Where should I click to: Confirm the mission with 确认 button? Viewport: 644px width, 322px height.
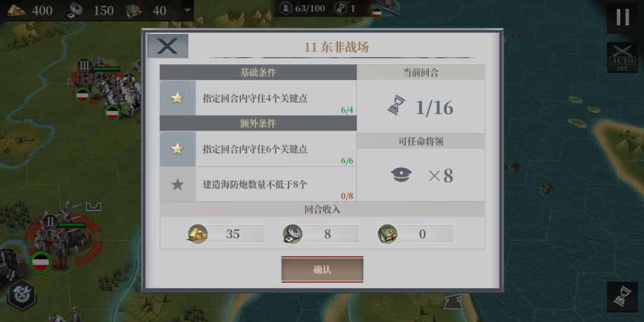tap(323, 270)
